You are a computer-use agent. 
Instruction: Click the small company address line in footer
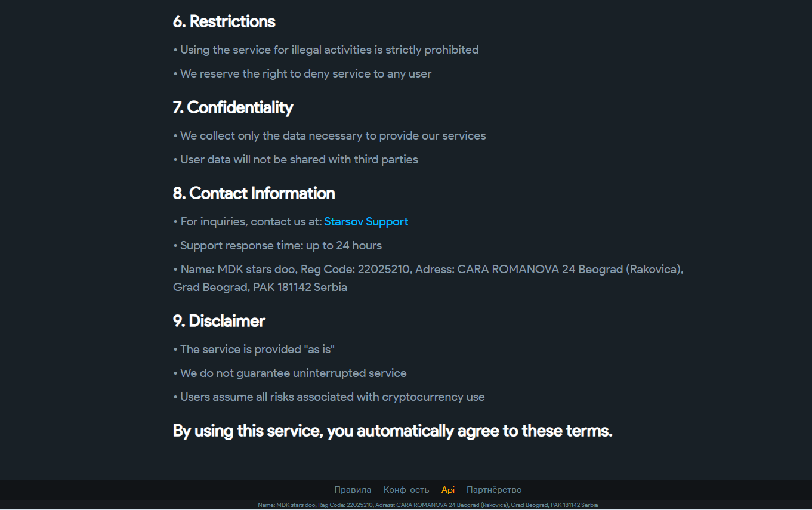(428, 505)
